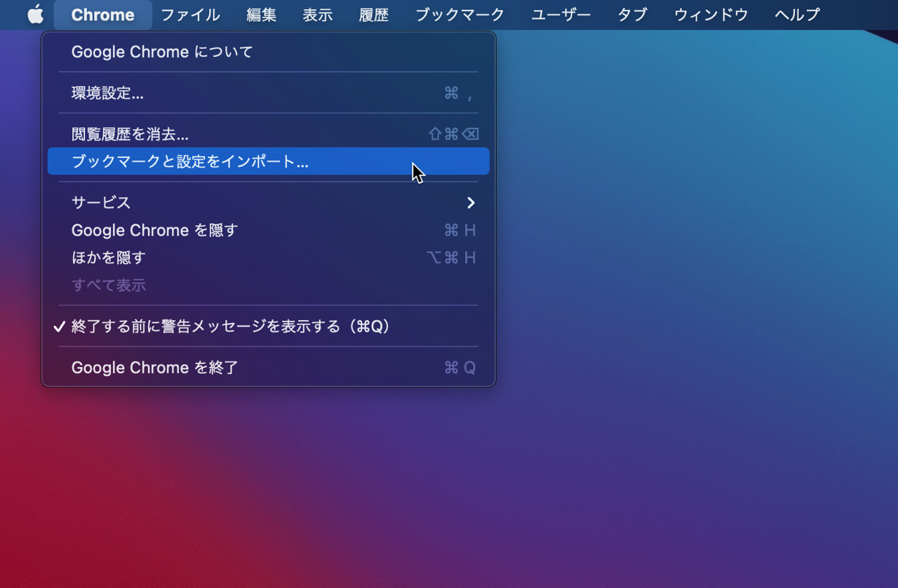Open the ユーザー menu
The height and width of the screenshot is (588, 898).
[x=561, y=15]
